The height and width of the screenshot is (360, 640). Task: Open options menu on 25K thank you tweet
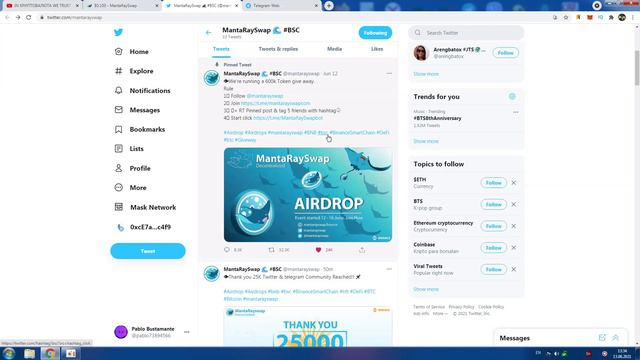389,269
